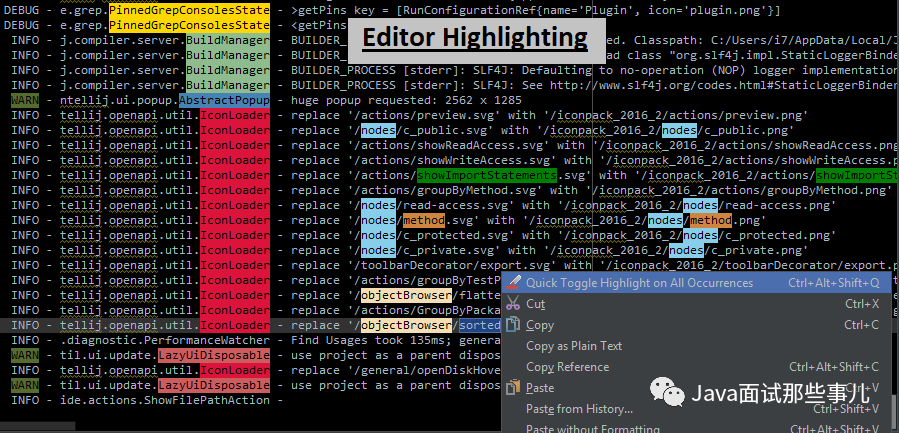Click the slf4j.org codes.html URL
This screenshot has width=899, height=433.
coord(724,86)
